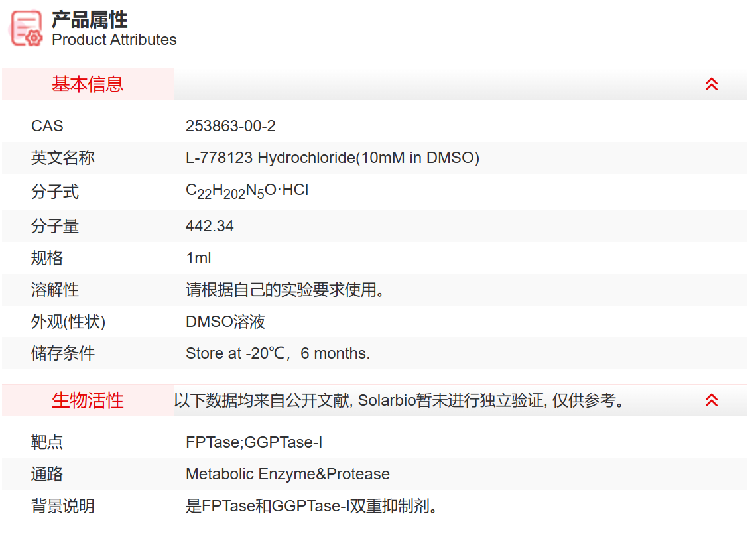
Task: Click the molecular formula C22H202N5O·HCl
Action: point(247,192)
